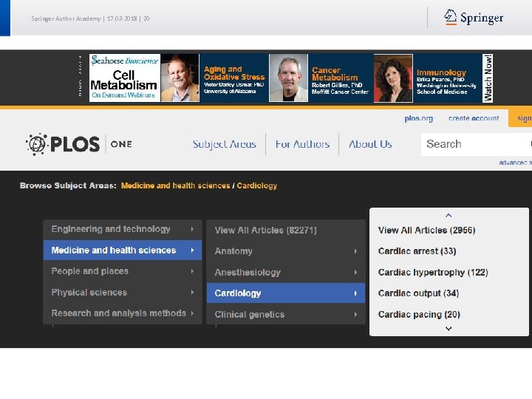The width and height of the screenshot is (532, 399).
Task: Click the create account link
Action: (x=474, y=118)
